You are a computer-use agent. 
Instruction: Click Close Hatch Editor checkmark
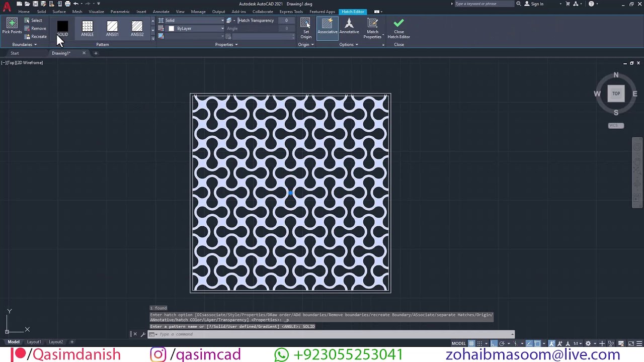coord(398,24)
